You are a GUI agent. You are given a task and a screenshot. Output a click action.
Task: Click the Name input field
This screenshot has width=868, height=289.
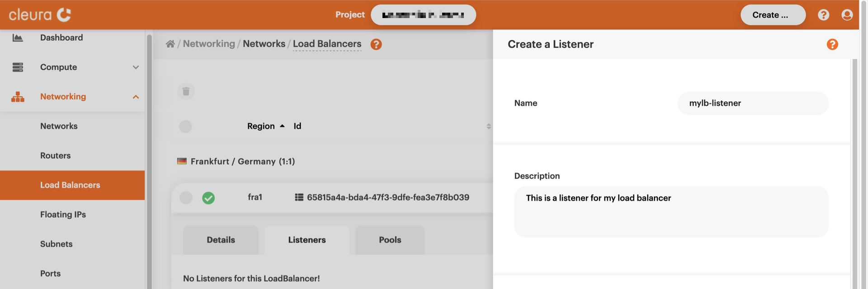tap(753, 103)
